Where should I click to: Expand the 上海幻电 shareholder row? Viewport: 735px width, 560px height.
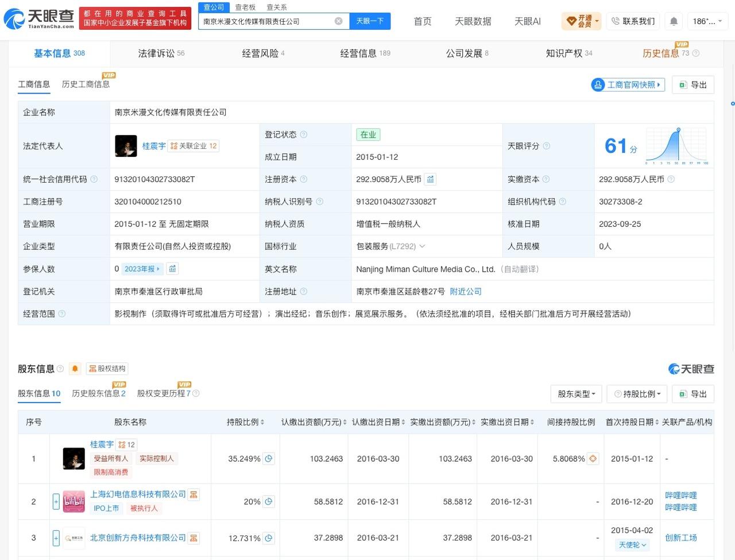(56, 501)
